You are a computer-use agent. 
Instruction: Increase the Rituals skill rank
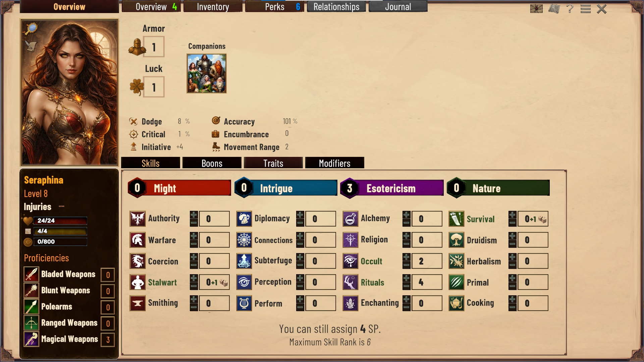407,279
